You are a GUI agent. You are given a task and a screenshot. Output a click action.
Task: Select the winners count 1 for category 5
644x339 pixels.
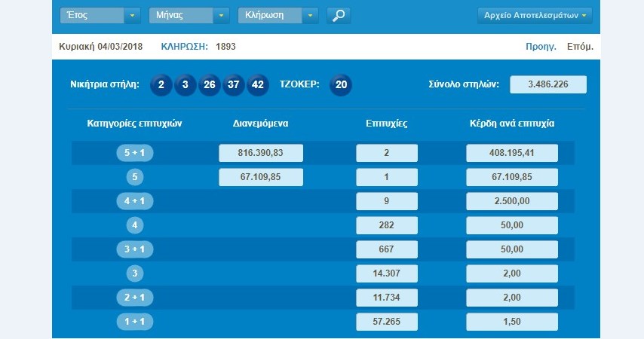coord(387,177)
